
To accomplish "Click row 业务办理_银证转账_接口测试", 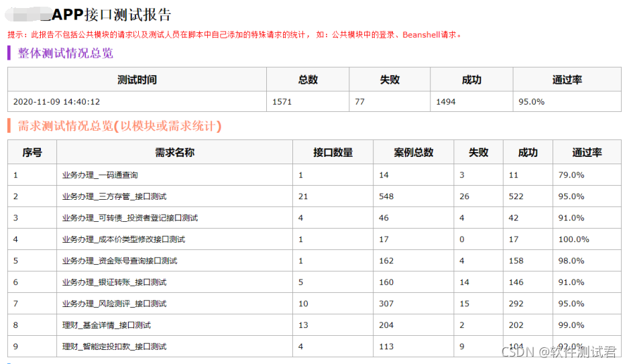I will point(315,282).
